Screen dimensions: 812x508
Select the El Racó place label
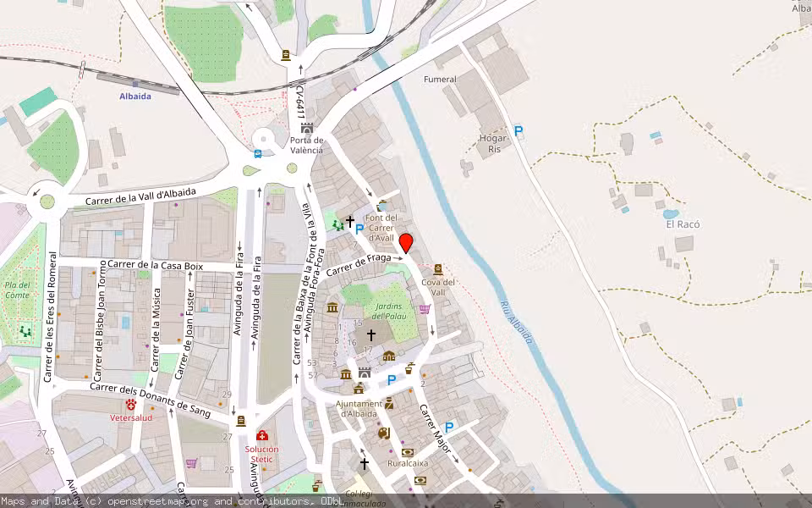(x=683, y=224)
